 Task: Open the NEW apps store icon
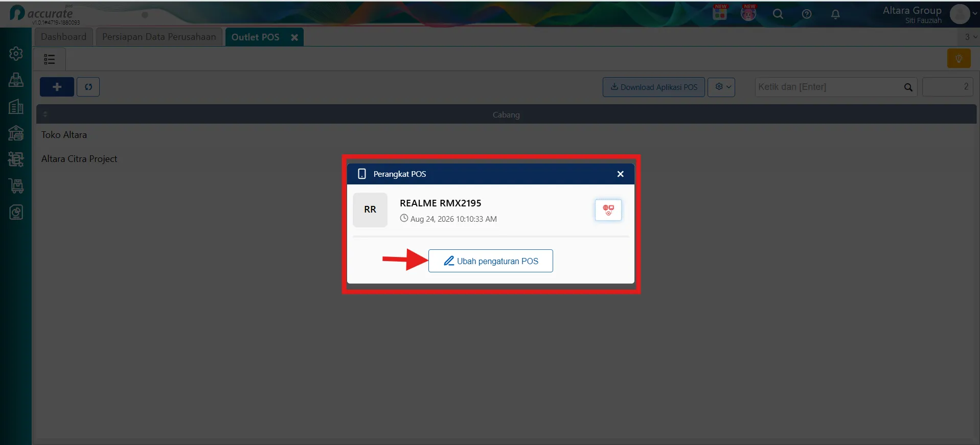tap(720, 13)
